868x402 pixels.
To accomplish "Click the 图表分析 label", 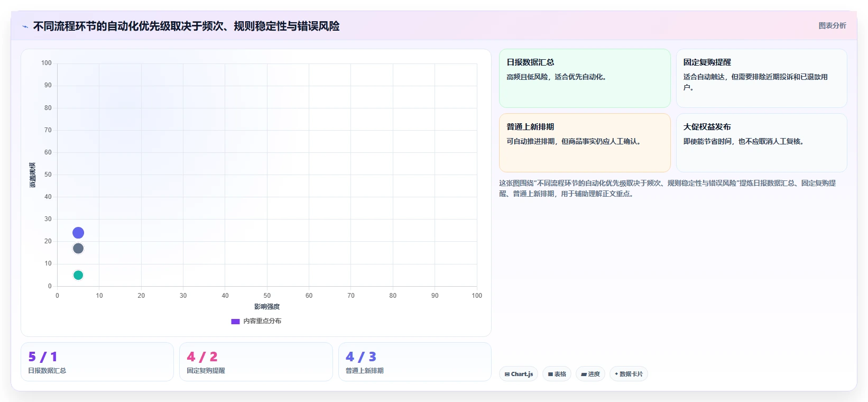I will tap(832, 25).
